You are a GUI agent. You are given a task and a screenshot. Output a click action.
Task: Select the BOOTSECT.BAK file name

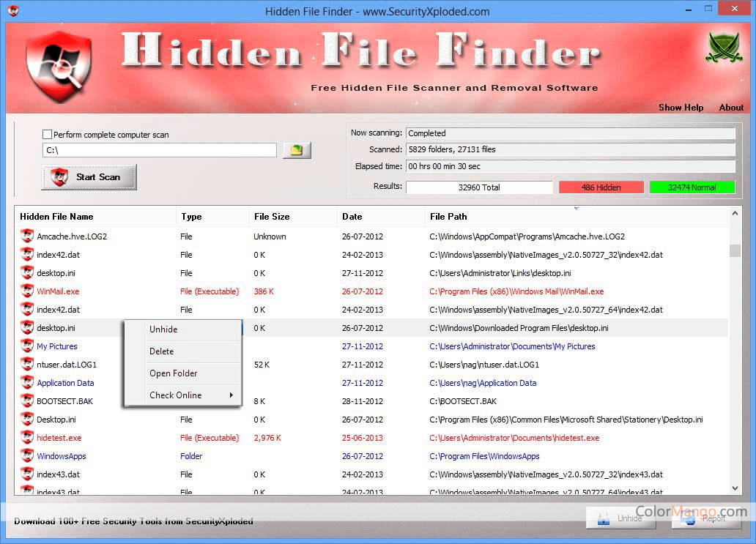click(64, 401)
